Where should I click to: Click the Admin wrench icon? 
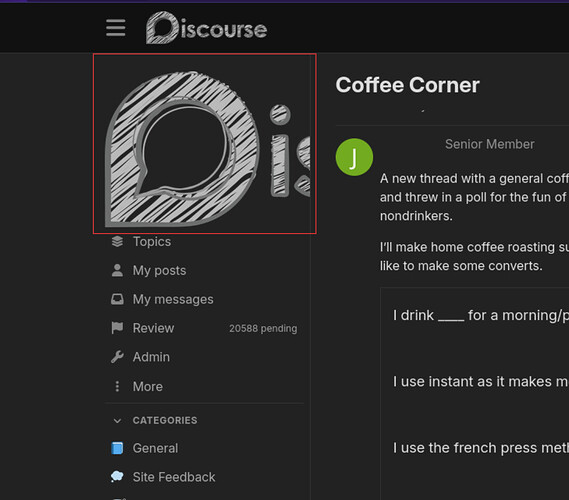117,357
